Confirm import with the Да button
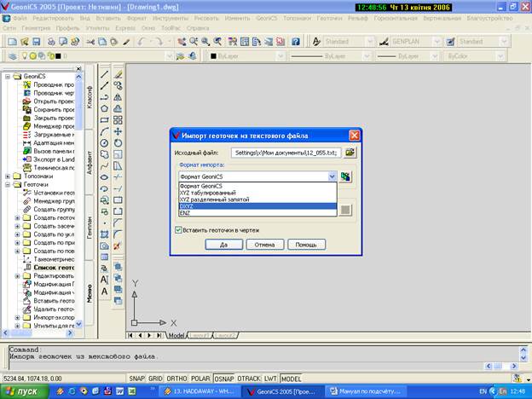Image resolution: width=532 pixels, height=399 pixels. tap(224, 245)
